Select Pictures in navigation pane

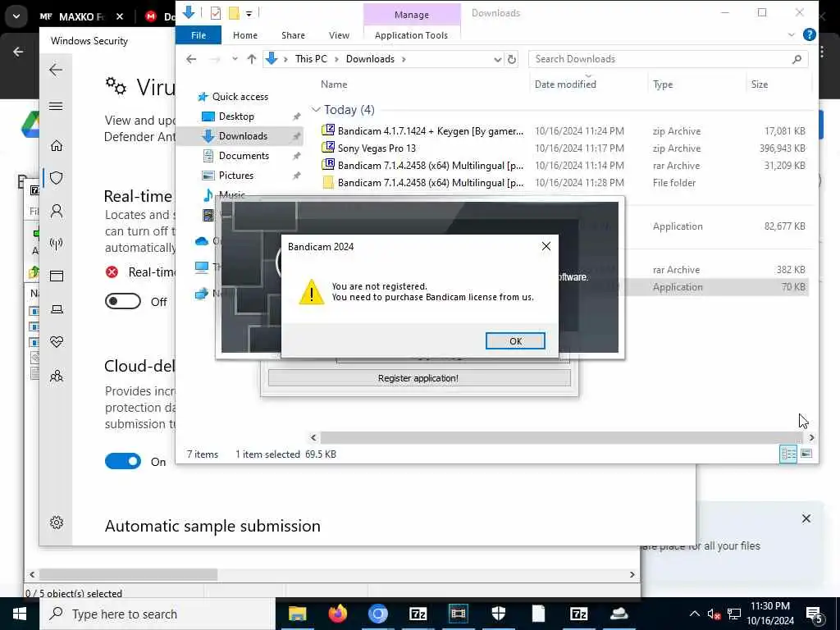pyautogui.click(x=235, y=176)
